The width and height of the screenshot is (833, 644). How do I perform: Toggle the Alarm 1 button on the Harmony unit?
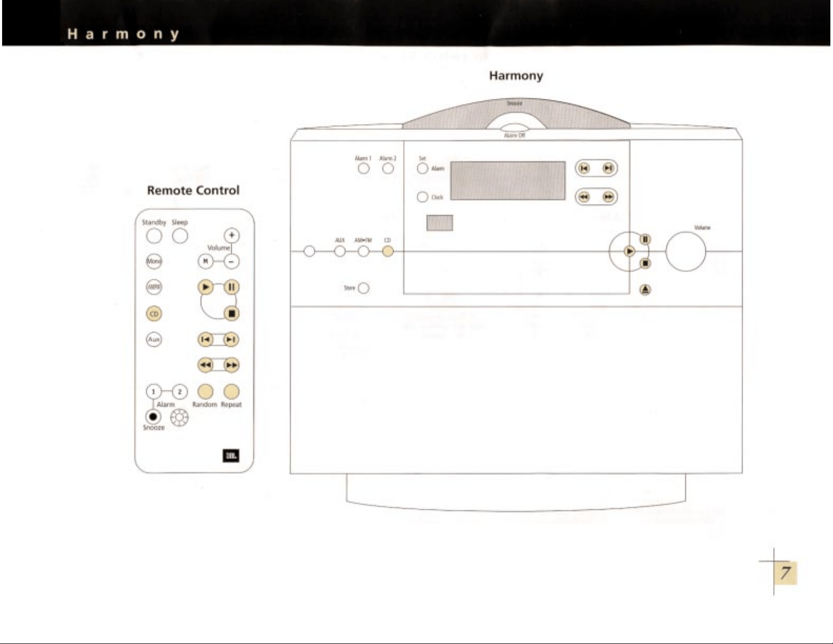364,169
